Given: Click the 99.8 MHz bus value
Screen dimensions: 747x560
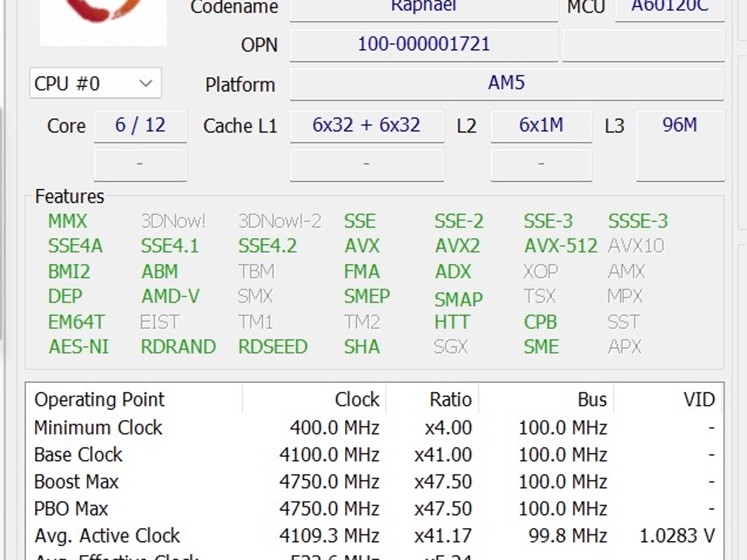Looking at the screenshot, I should pos(568,536).
